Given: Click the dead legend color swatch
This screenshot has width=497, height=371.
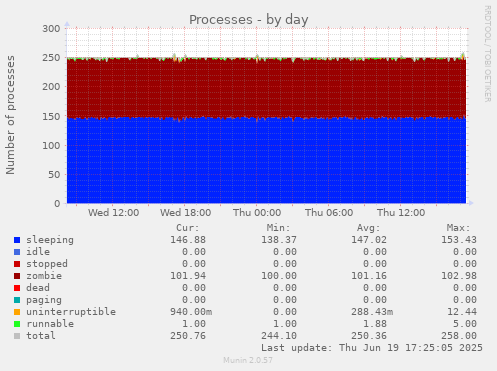Looking at the screenshot, I should click(x=17, y=288).
